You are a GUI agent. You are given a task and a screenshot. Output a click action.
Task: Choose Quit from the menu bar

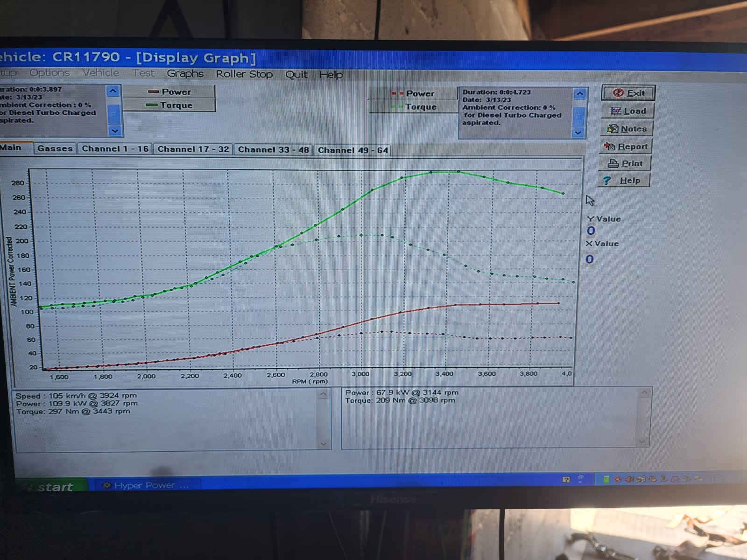296,75
